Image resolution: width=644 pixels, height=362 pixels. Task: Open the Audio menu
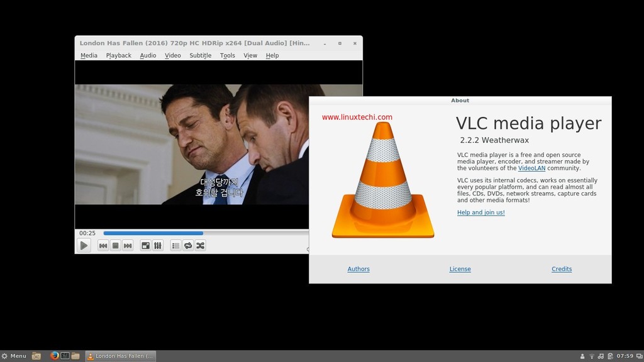click(x=148, y=55)
